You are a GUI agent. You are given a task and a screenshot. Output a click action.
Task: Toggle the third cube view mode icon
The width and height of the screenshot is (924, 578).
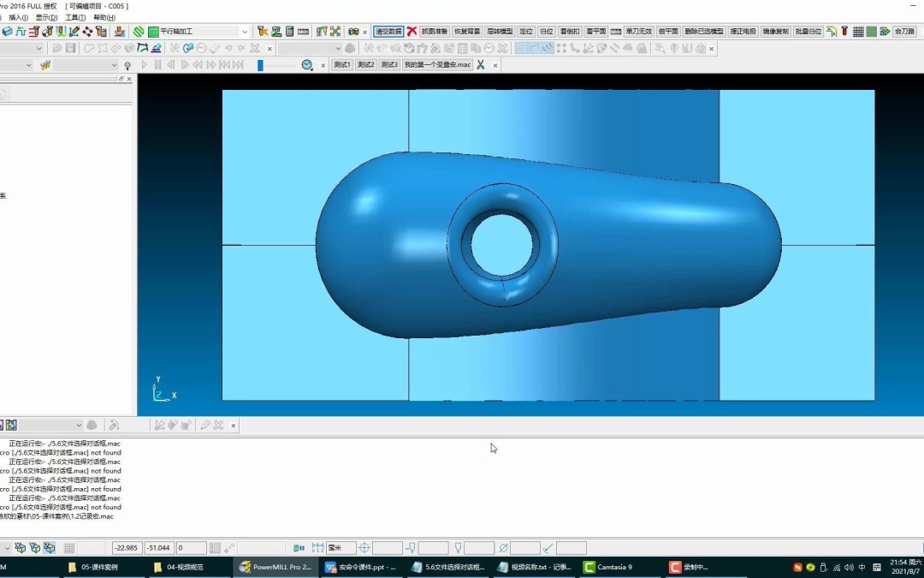point(49,548)
